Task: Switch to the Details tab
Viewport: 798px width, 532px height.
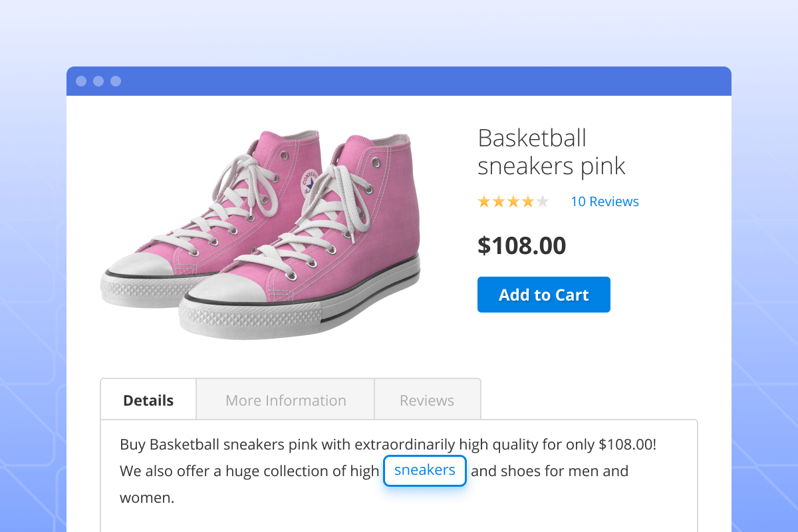Action: (148, 400)
